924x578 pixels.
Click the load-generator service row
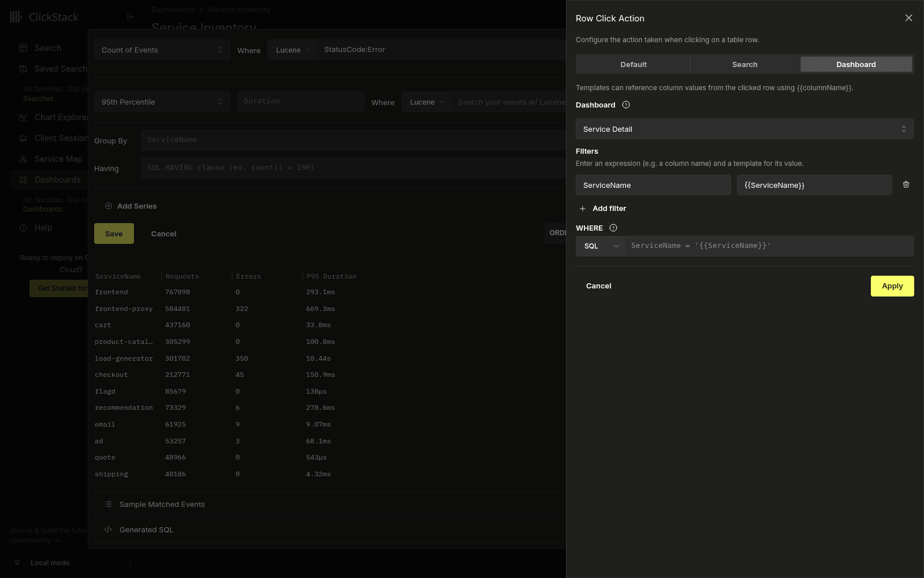point(329,358)
